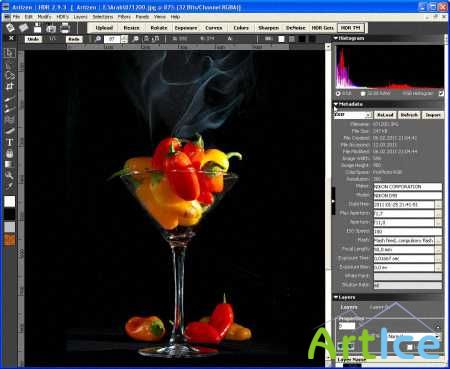Click the first icon in the top-left toolbar

[10, 28]
